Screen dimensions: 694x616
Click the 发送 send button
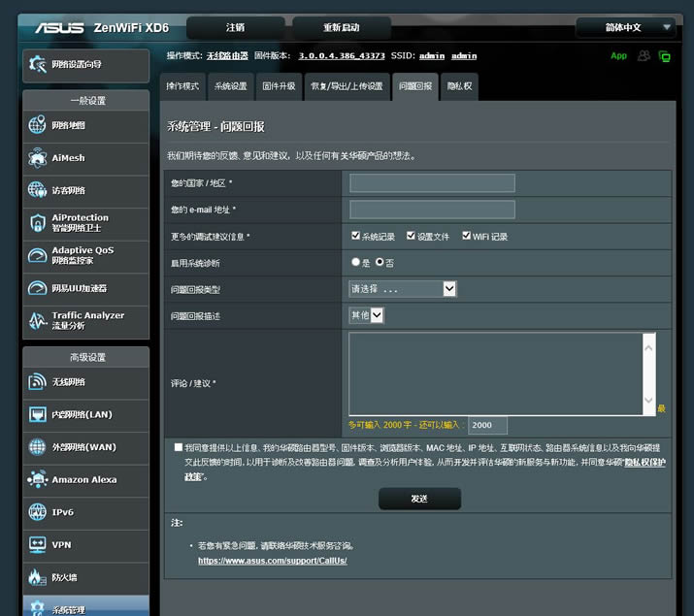(x=419, y=499)
